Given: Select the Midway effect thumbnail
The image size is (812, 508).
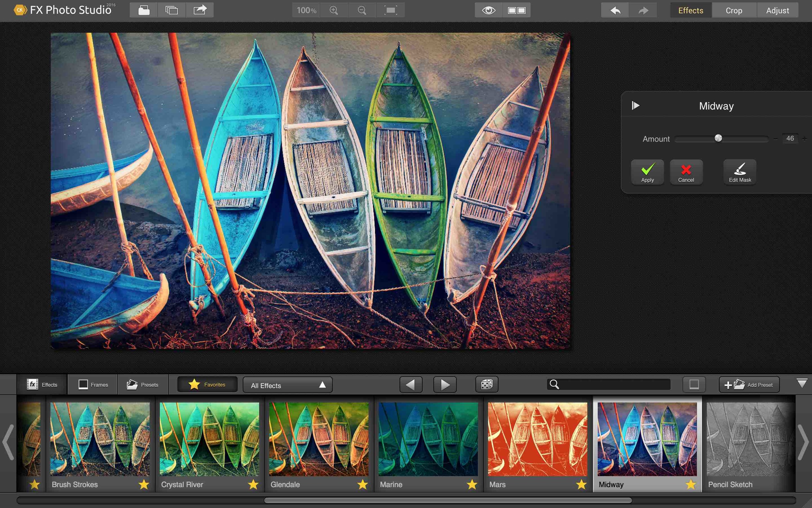Looking at the screenshot, I should coord(647,439).
